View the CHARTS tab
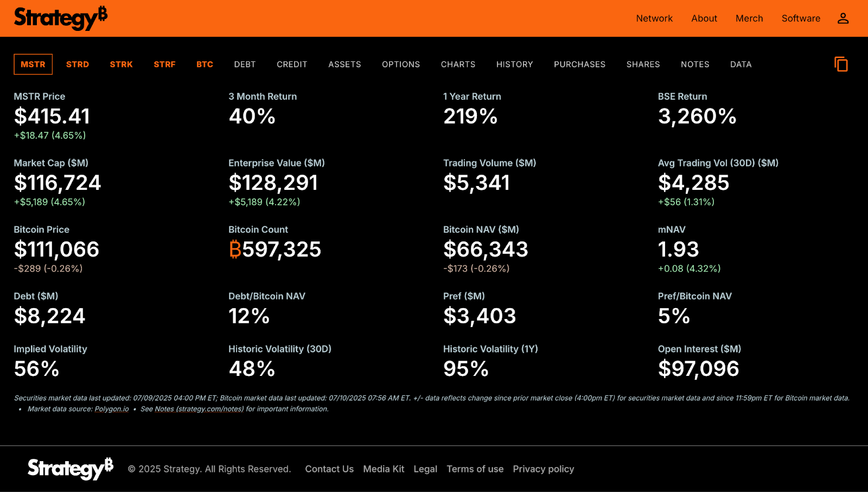868x492 pixels. pyautogui.click(x=458, y=64)
